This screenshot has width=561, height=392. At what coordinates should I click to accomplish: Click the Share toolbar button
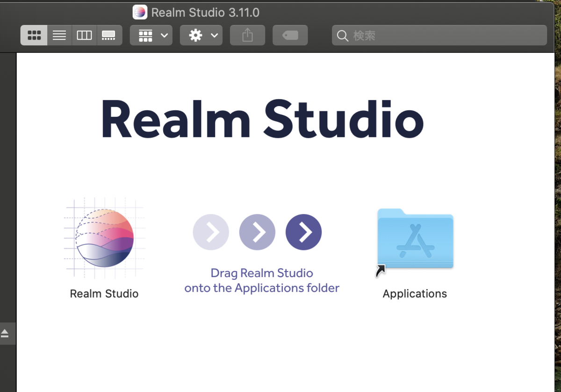click(248, 36)
